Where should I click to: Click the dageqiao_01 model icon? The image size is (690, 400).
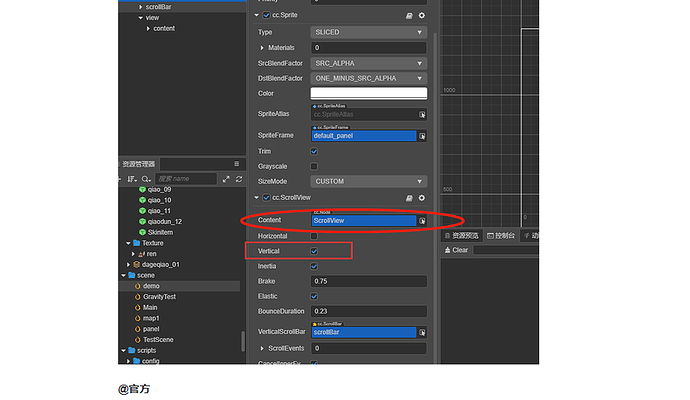(136, 264)
